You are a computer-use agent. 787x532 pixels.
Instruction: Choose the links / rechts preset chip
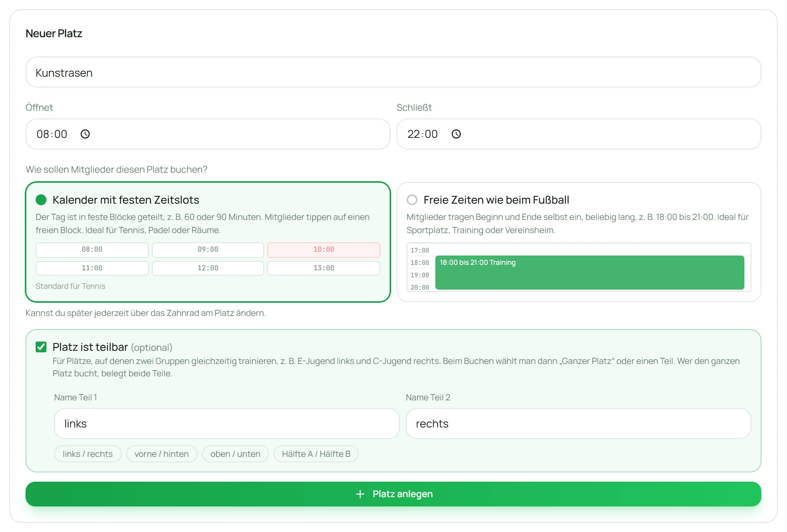88,454
